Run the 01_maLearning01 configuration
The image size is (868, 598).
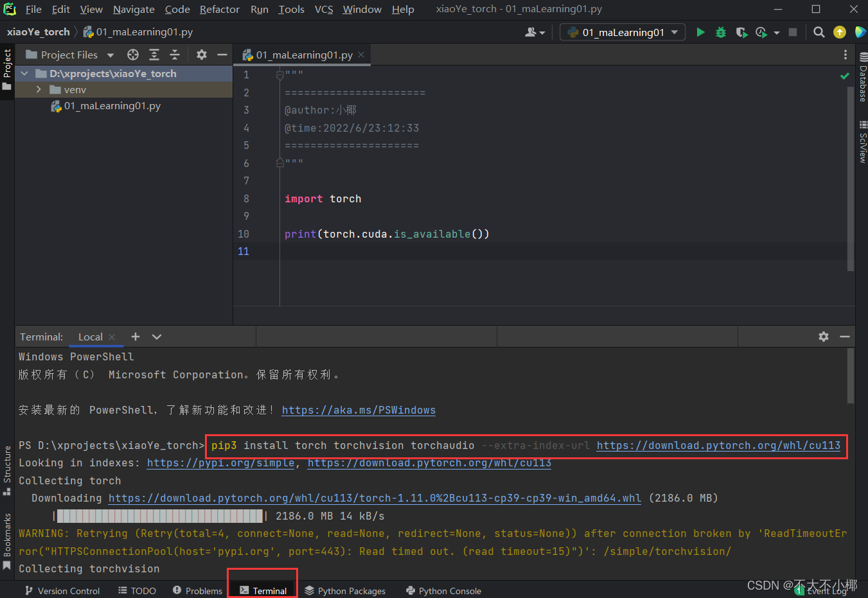[700, 32]
